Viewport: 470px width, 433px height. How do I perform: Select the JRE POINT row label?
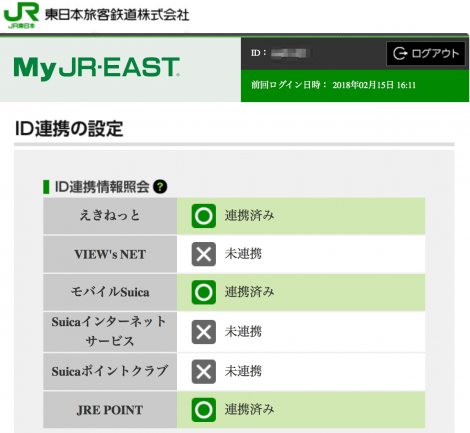click(x=110, y=410)
